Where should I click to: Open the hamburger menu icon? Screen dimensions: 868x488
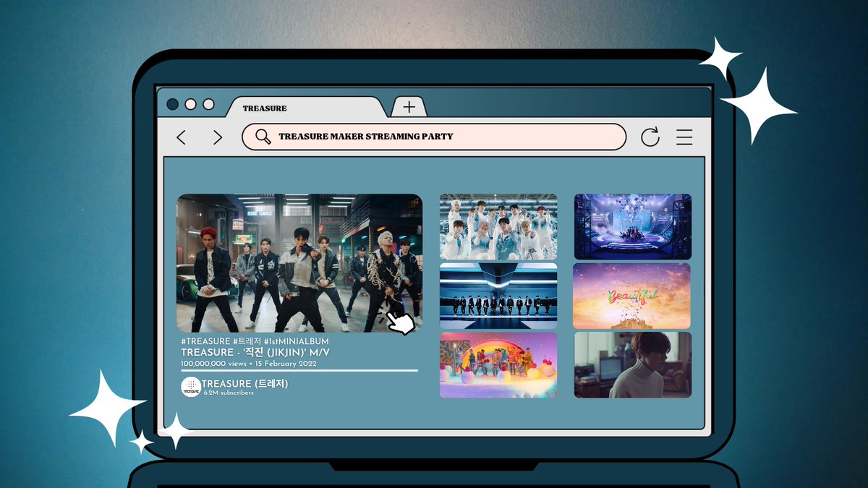click(684, 137)
